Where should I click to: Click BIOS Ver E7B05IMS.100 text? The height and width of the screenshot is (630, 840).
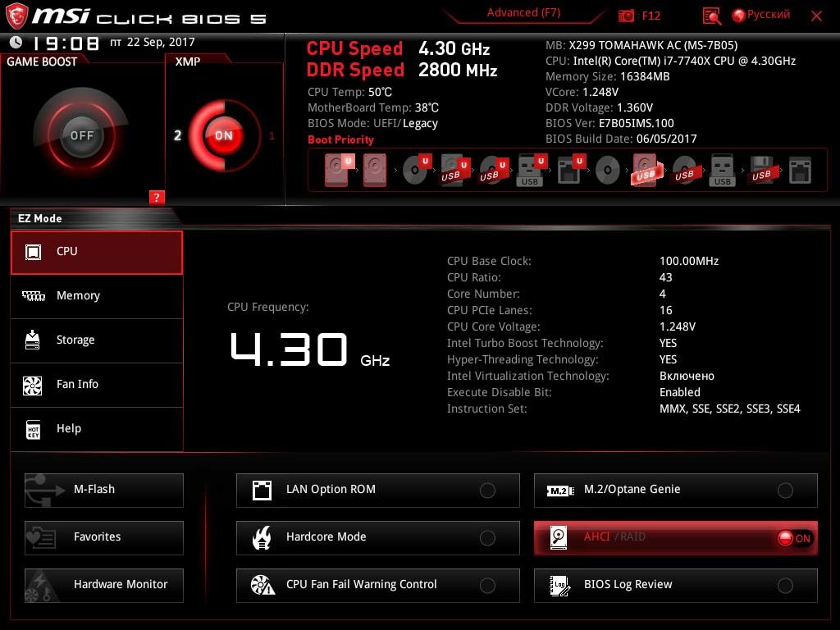tap(609, 123)
